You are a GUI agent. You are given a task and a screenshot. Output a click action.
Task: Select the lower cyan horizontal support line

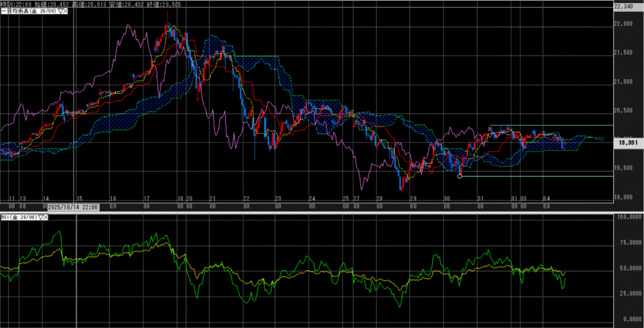click(541, 176)
